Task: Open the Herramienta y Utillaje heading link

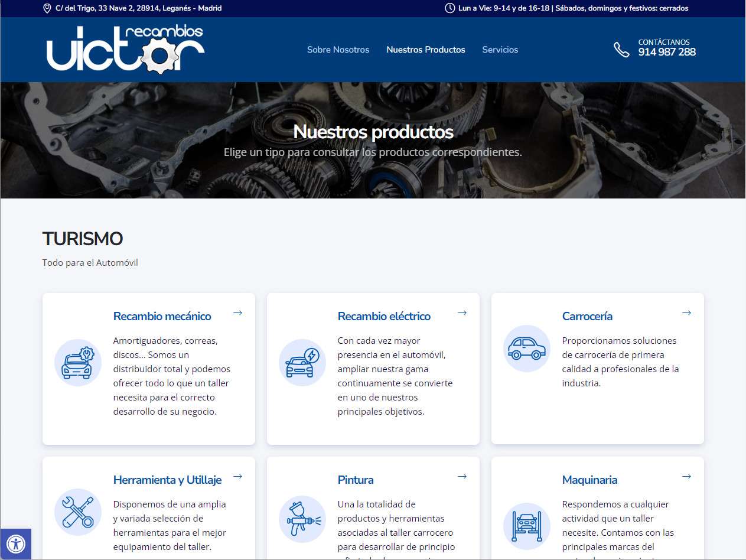Action: click(x=167, y=480)
